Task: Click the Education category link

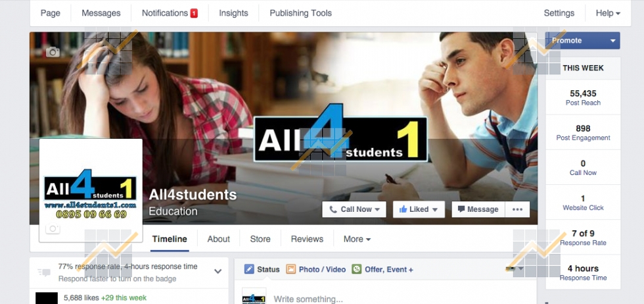Action: [x=173, y=211]
